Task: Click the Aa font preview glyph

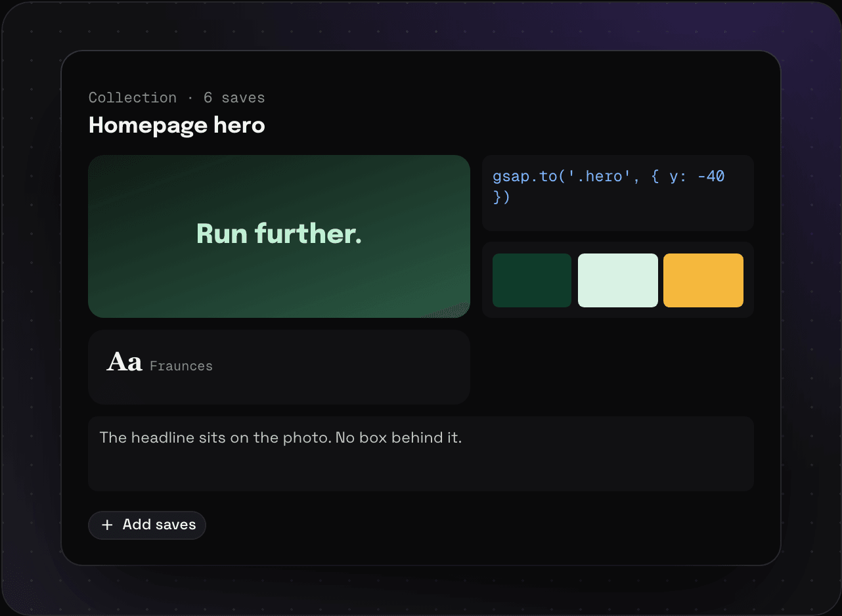Action: pyautogui.click(x=125, y=362)
